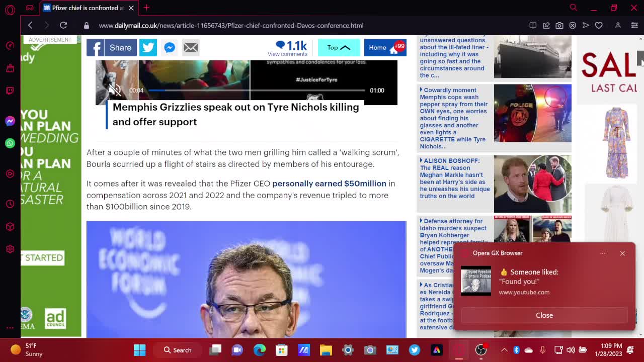
Task: Open Cowardly moment Memphis cops story
Action: pos(454,118)
